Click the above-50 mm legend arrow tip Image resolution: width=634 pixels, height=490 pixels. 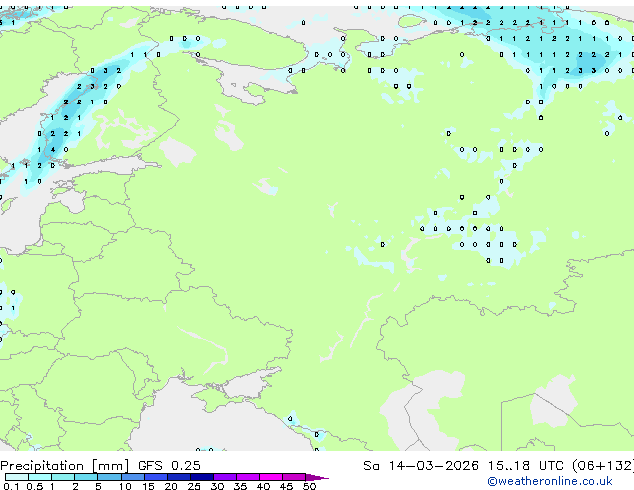[317, 477]
